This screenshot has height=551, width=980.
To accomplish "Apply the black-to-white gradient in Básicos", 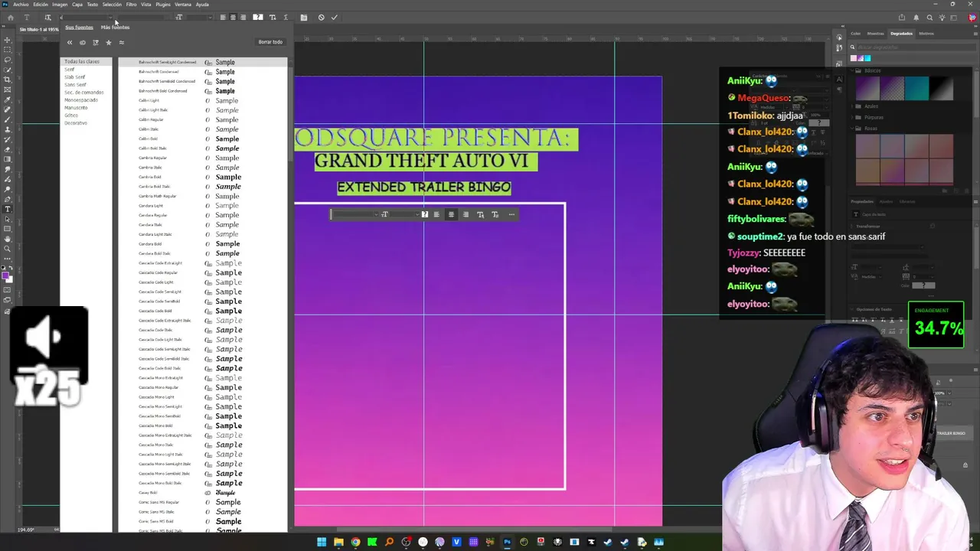I will (x=941, y=89).
